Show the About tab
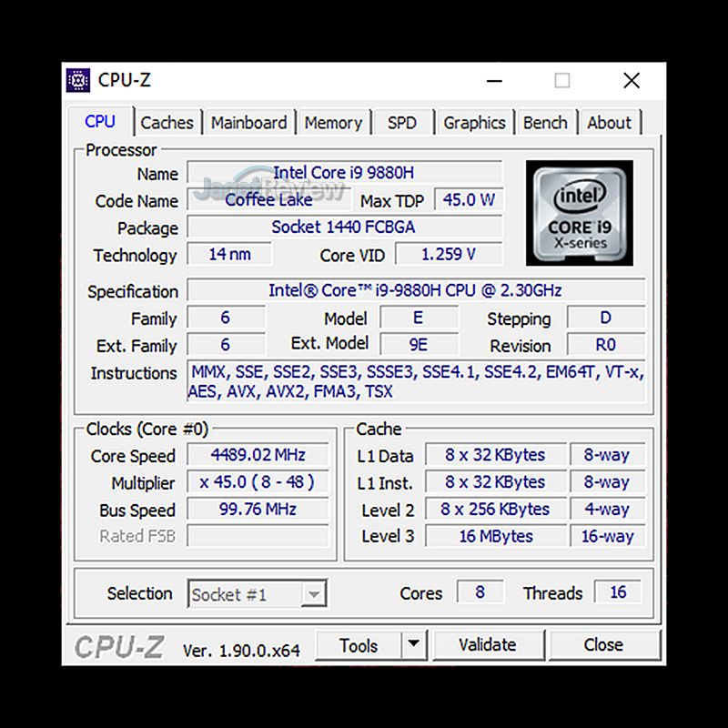728x728 pixels. (609, 123)
